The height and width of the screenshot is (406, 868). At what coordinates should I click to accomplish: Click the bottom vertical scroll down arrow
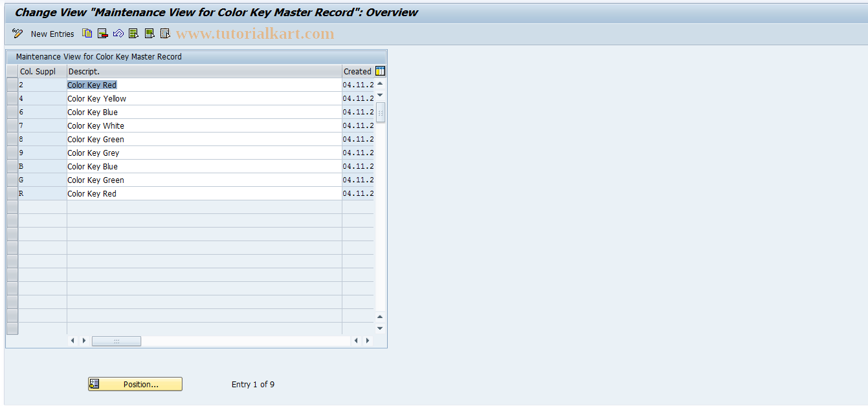pyautogui.click(x=380, y=328)
